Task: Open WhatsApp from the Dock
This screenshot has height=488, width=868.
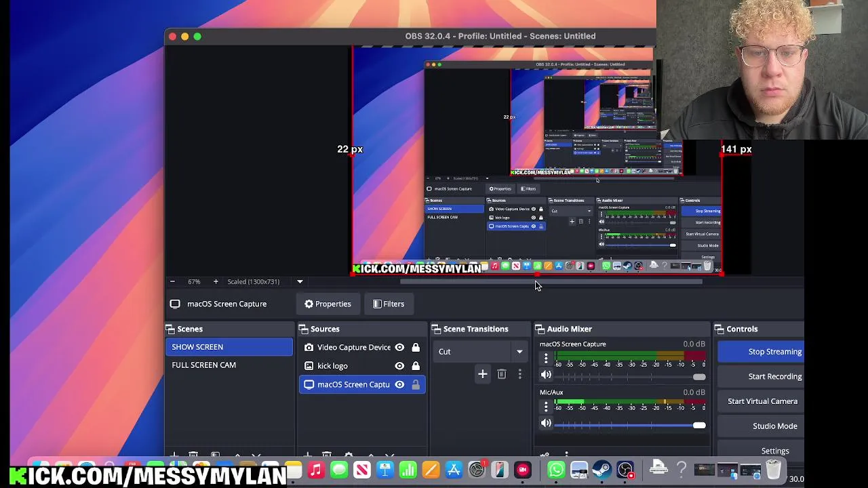Action: [556, 470]
